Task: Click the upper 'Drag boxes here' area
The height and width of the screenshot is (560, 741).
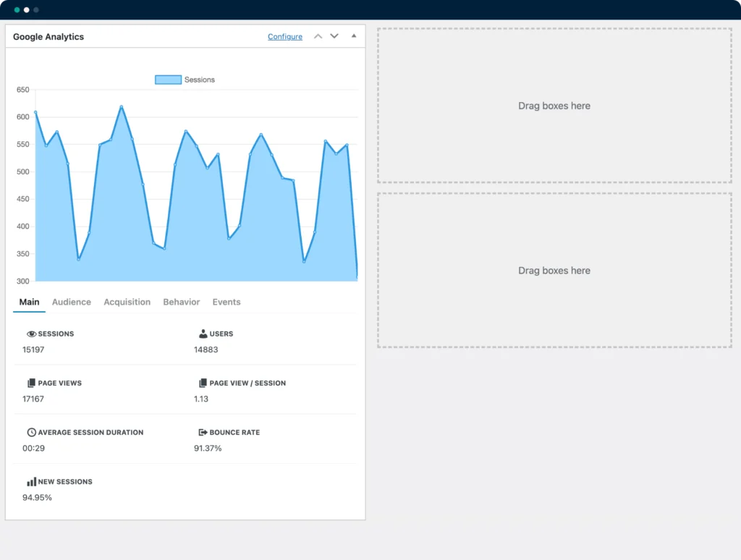Action: [x=554, y=106]
